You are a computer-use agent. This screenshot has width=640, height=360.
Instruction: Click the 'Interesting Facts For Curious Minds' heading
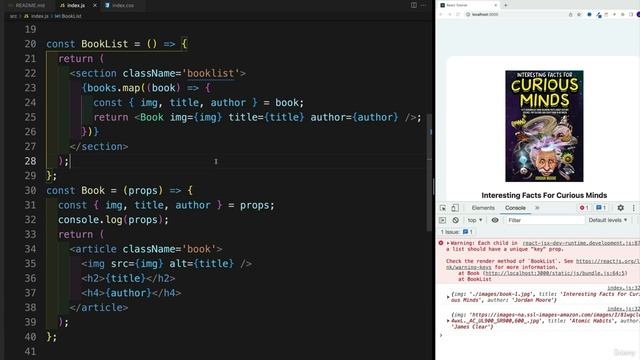544,195
